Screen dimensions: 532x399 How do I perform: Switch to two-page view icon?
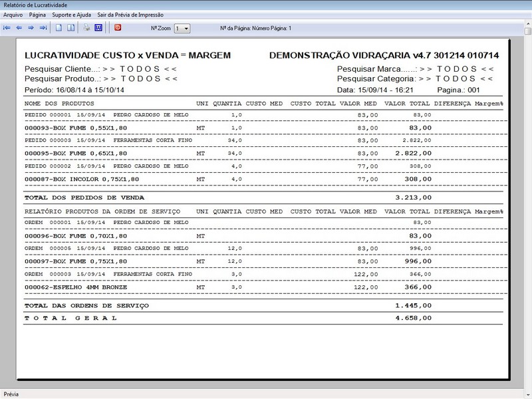(70, 28)
